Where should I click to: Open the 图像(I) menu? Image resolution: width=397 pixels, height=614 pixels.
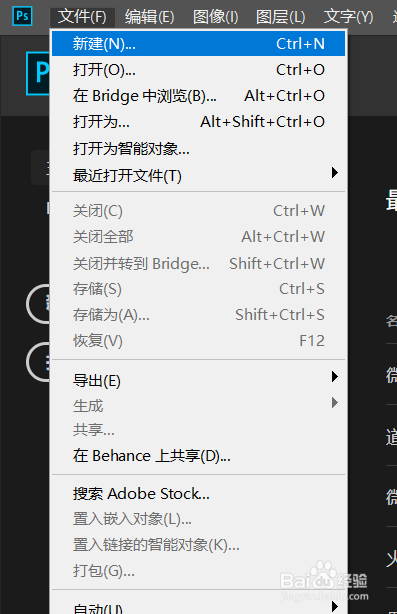(x=215, y=17)
